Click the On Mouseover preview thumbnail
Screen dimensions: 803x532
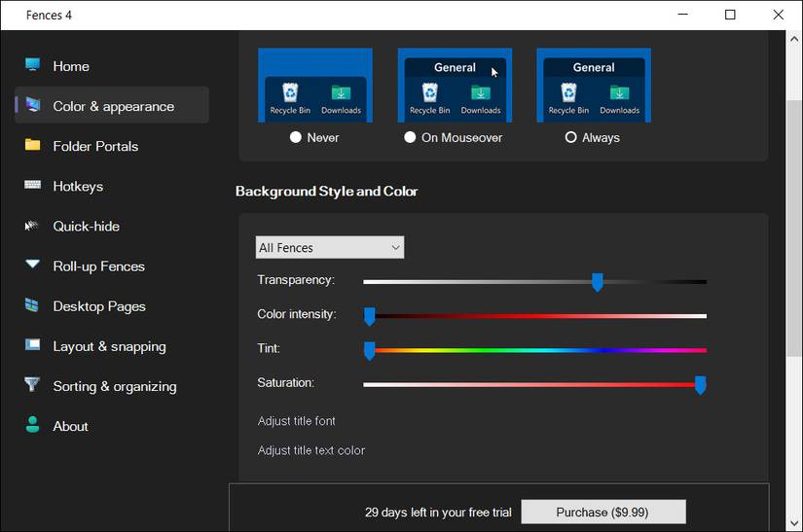point(455,86)
